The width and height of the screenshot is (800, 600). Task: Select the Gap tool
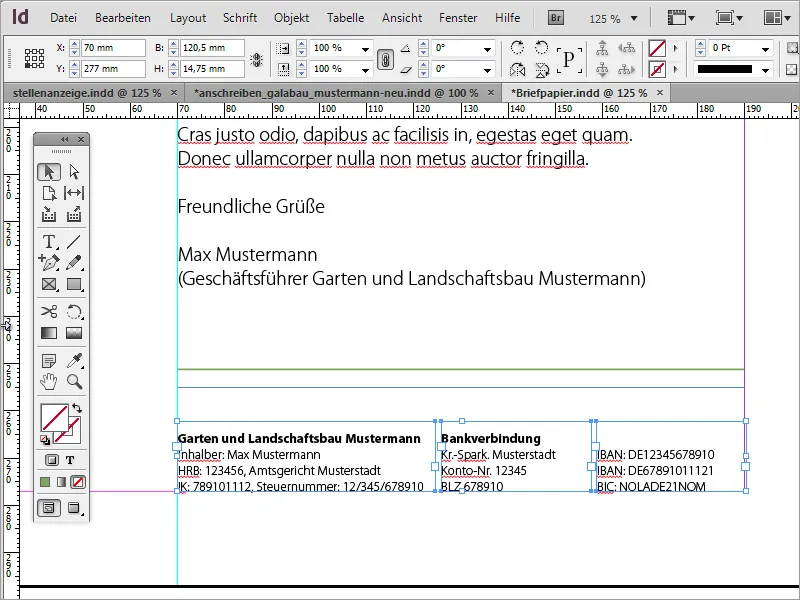74,193
